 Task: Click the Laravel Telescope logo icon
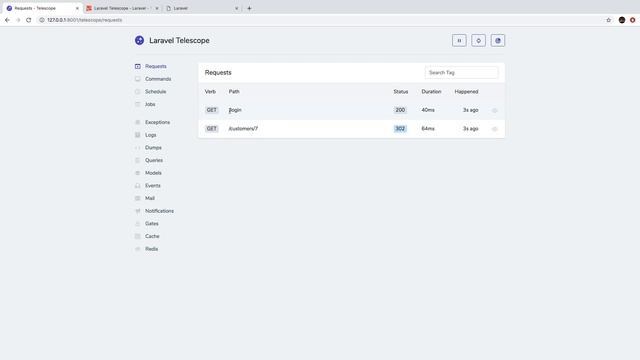(x=140, y=40)
